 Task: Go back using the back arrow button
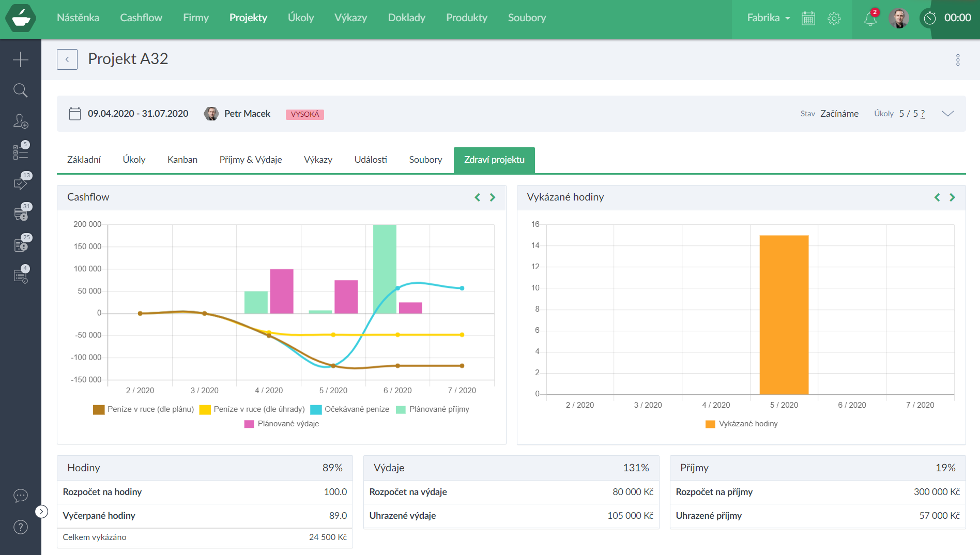tap(67, 59)
